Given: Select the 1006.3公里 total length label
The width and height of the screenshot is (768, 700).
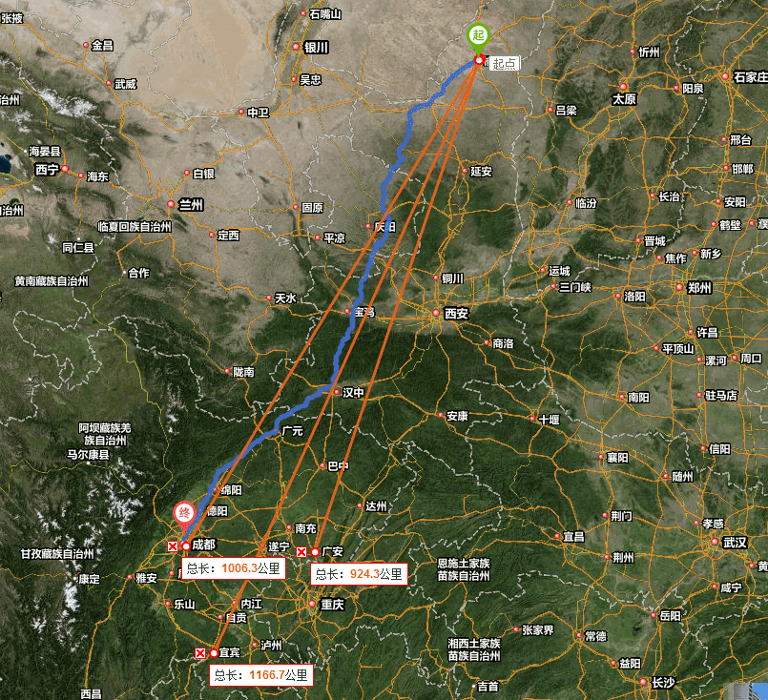Looking at the screenshot, I should click(233, 568).
